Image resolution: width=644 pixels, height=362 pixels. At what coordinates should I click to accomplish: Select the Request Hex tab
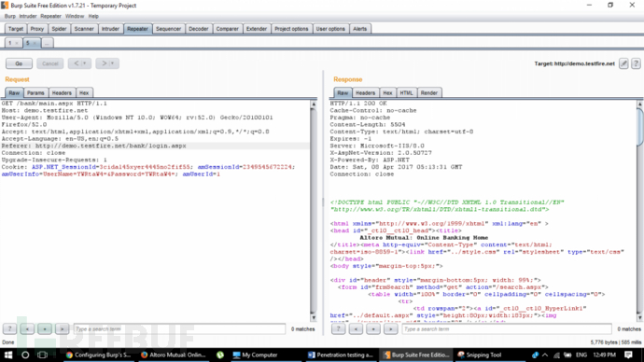[x=84, y=93]
